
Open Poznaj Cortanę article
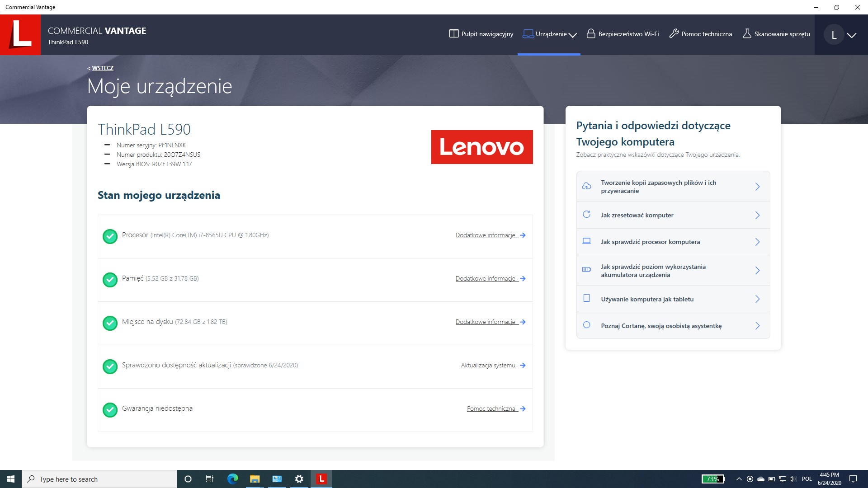tap(673, 325)
